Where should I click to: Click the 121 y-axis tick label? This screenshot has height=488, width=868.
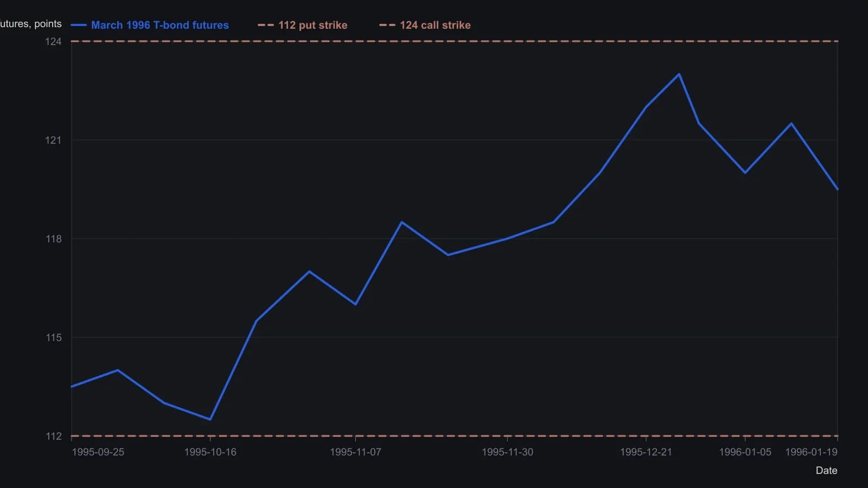click(53, 140)
